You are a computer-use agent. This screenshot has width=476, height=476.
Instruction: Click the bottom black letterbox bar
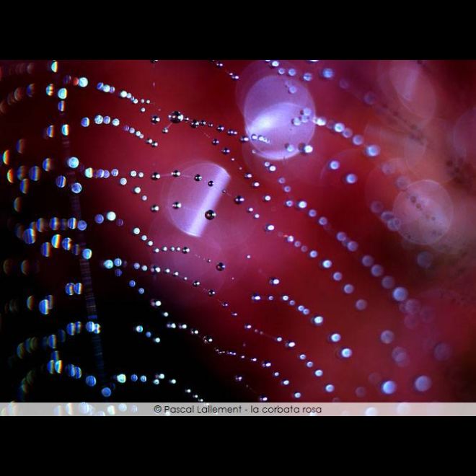(238, 447)
